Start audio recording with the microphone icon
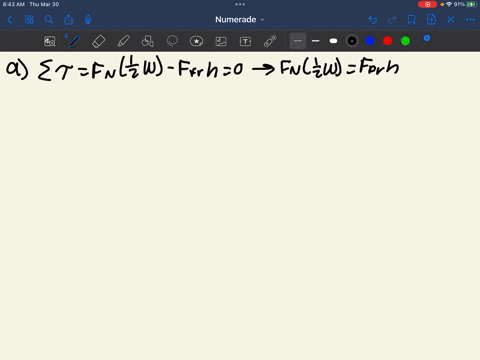 pyautogui.click(x=88, y=20)
